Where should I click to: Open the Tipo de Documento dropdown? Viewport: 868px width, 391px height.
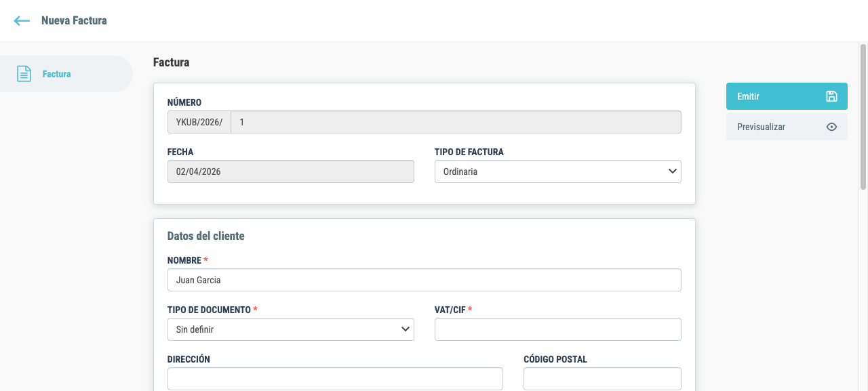click(x=290, y=329)
